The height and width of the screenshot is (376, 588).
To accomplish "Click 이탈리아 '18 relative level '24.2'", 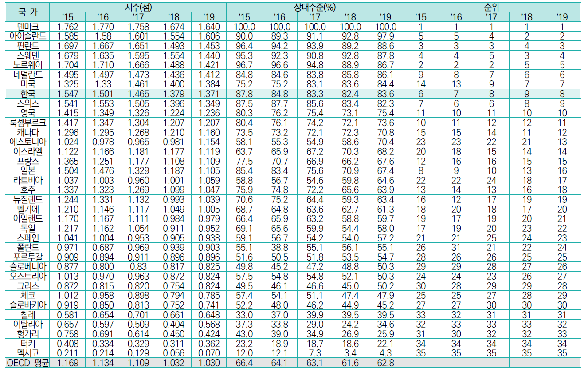I will tap(350, 325).
